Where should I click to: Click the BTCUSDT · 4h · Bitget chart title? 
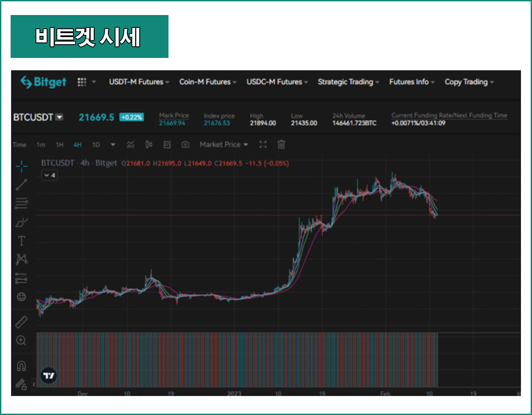[79, 163]
